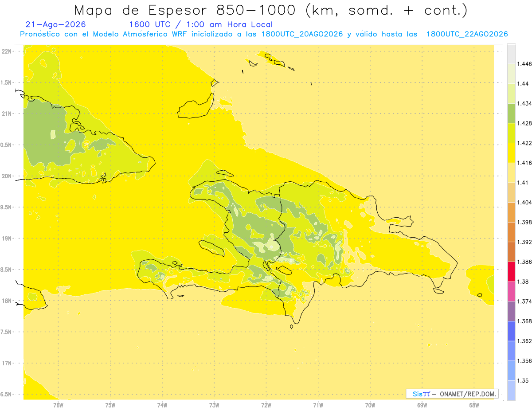The width and height of the screenshot is (532, 411).
Task: Pick the bright yellow swatch between 1.416 and 1.422
Action: click(x=511, y=153)
